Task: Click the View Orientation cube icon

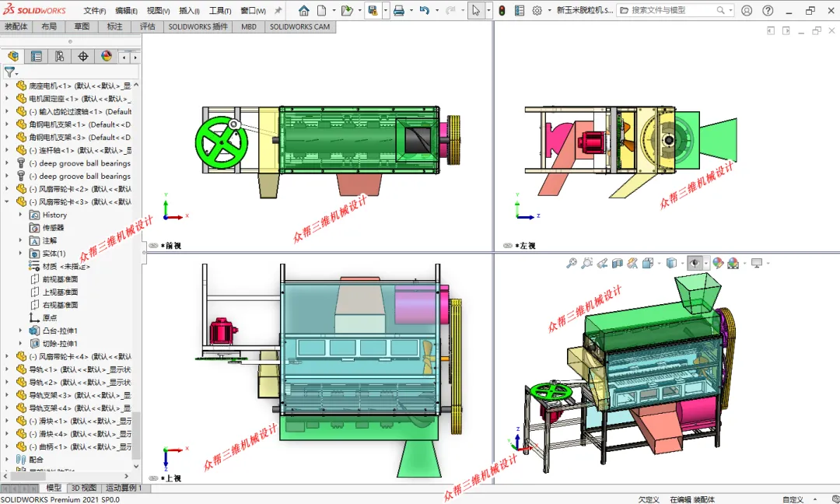Action: click(648, 263)
